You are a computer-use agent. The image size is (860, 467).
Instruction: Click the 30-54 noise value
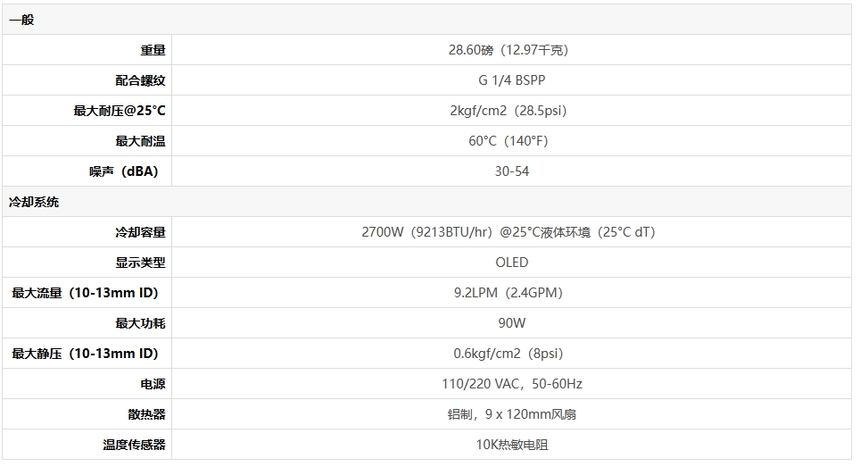tap(512, 171)
